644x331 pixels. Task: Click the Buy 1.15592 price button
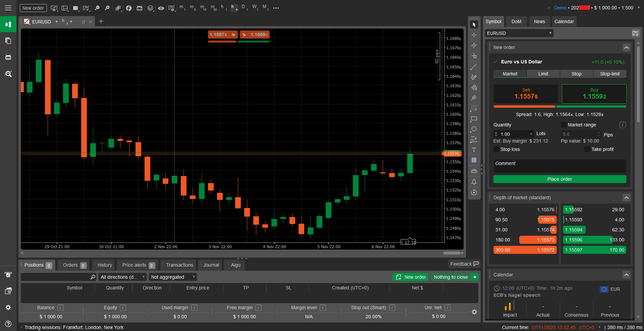tap(594, 94)
